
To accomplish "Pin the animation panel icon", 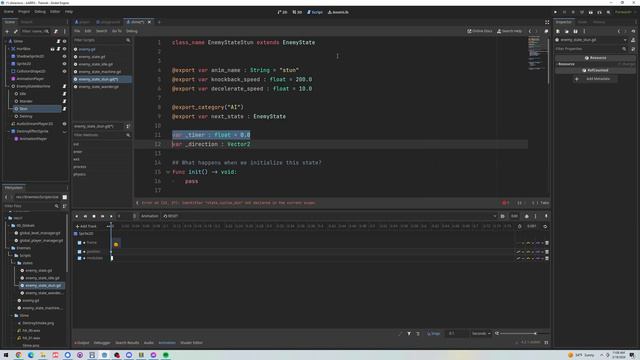I will coord(546,216).
